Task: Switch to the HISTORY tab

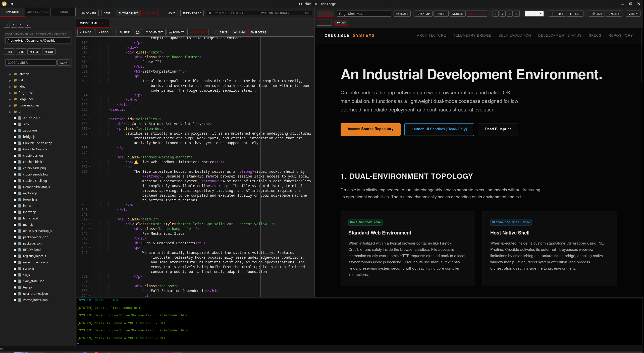Action: click(x=63, y=12)
